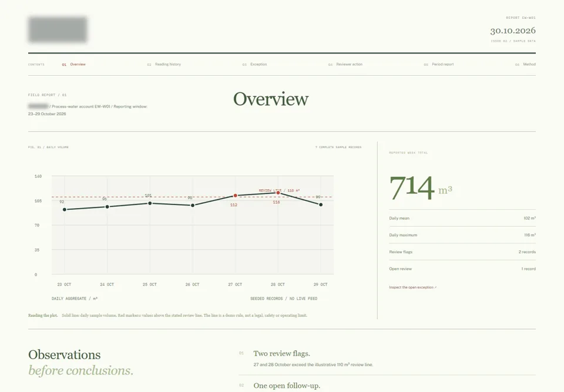Click the '2 records' review flags value

coord(527,252)
